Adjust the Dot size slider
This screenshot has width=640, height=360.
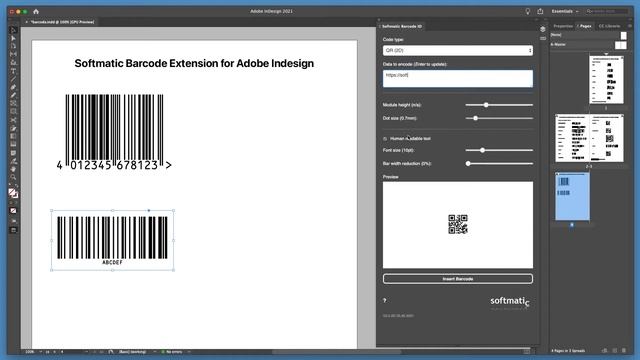coord(499,118)
